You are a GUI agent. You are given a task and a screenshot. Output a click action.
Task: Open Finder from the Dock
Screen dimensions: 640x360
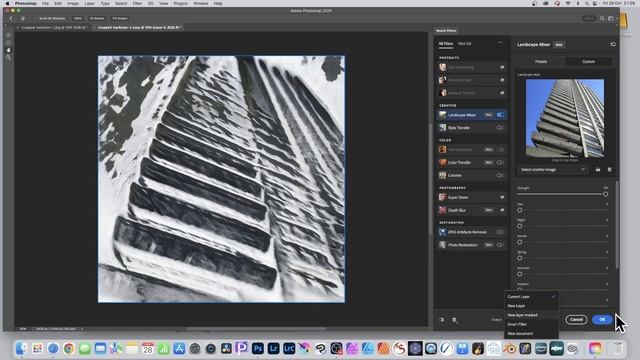point(21,349)
